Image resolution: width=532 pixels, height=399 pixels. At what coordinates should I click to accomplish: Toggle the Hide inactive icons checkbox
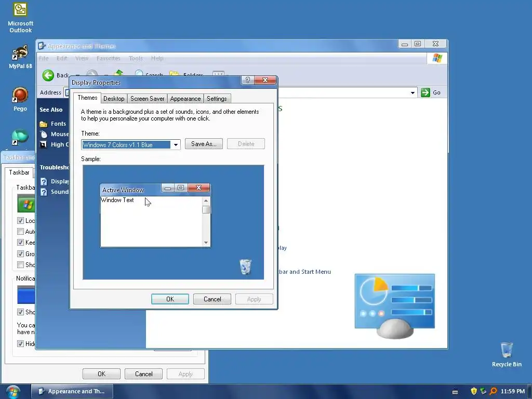[20, 344]
